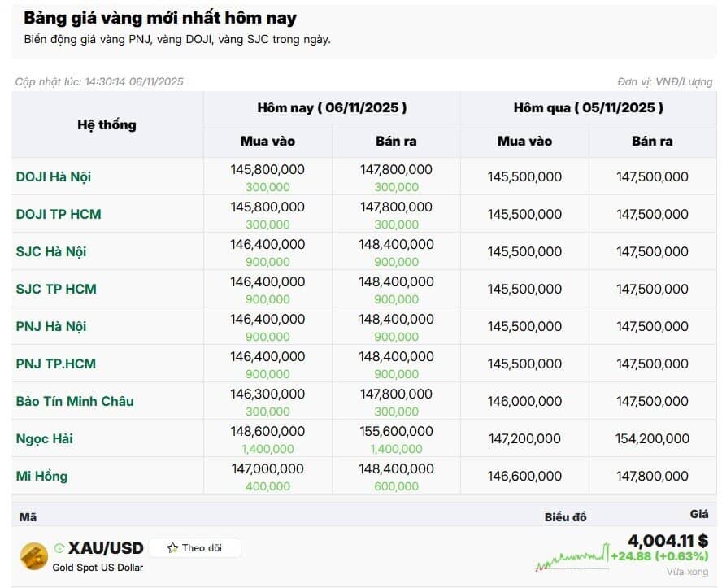Image resolution: width=722 pixels, height=588 pixels.
Task: Select Mi Hồng yesterday sell price 147,800,000
Action: (x=652, y=476)
